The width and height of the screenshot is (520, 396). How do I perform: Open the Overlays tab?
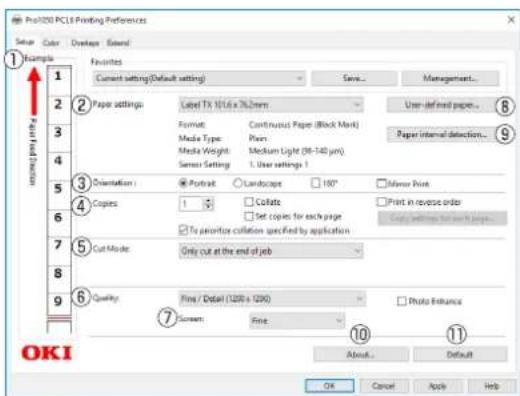[x=85, y=43]
